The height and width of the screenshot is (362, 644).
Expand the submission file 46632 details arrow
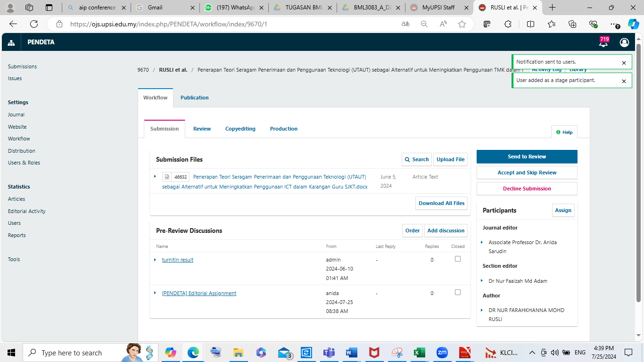click(x=155, y=176)
